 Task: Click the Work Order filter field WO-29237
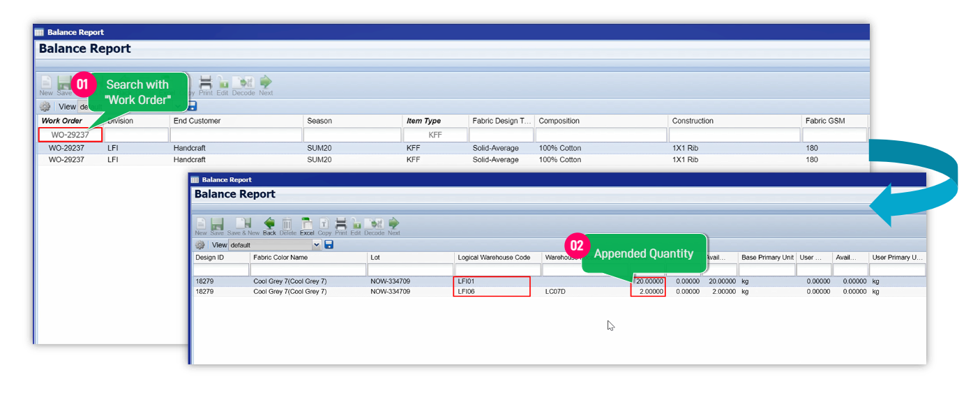(70, 135)
